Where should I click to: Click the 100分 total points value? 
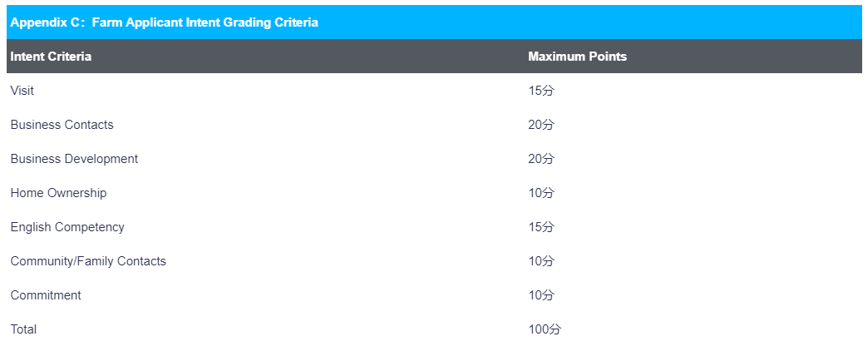545,329
